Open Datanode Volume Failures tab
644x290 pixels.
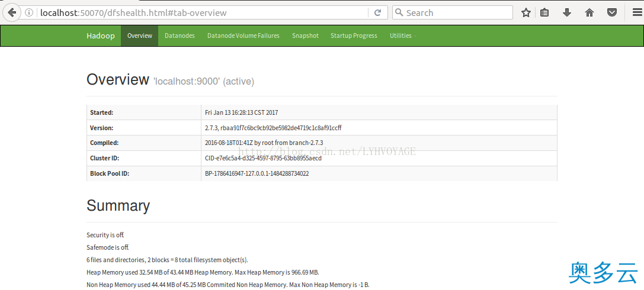click(243, 36)
